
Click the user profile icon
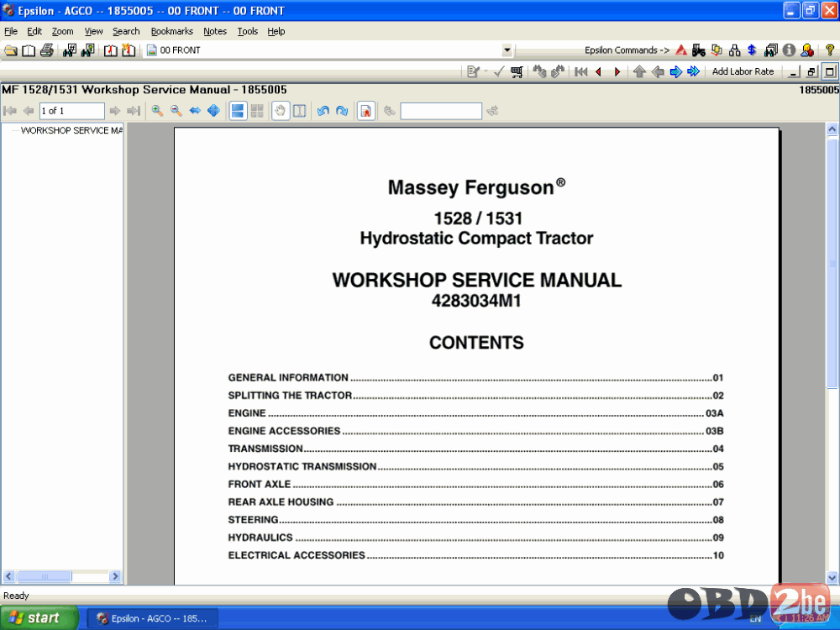click(x=807, y=50)
